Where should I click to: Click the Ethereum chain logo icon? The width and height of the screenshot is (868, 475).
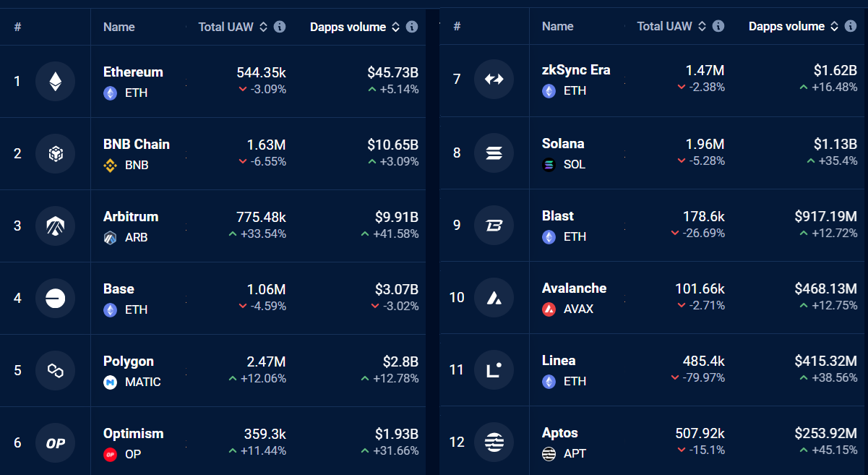(x=55, y=81)
